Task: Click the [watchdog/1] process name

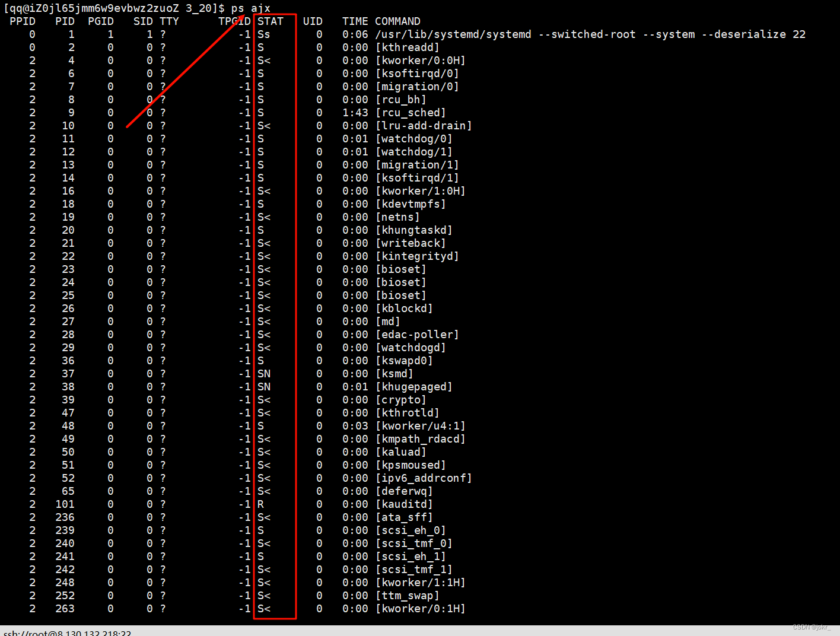Action: click(414, 152)
